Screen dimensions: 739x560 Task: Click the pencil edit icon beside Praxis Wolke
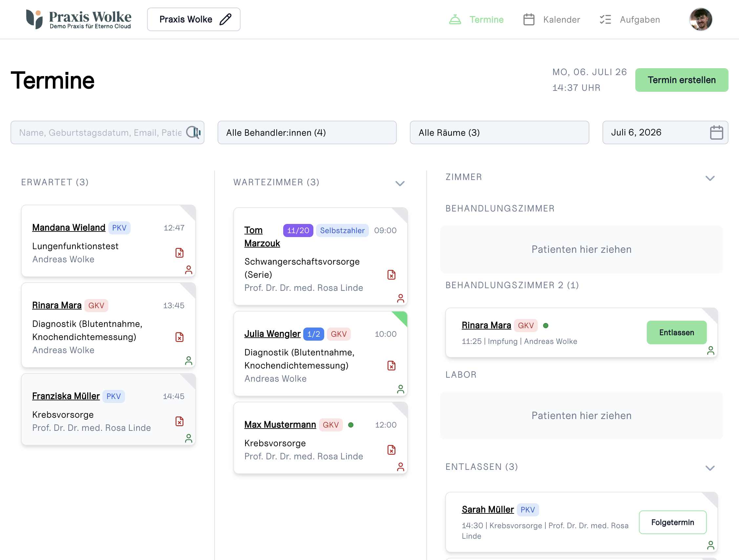(225, 19)
